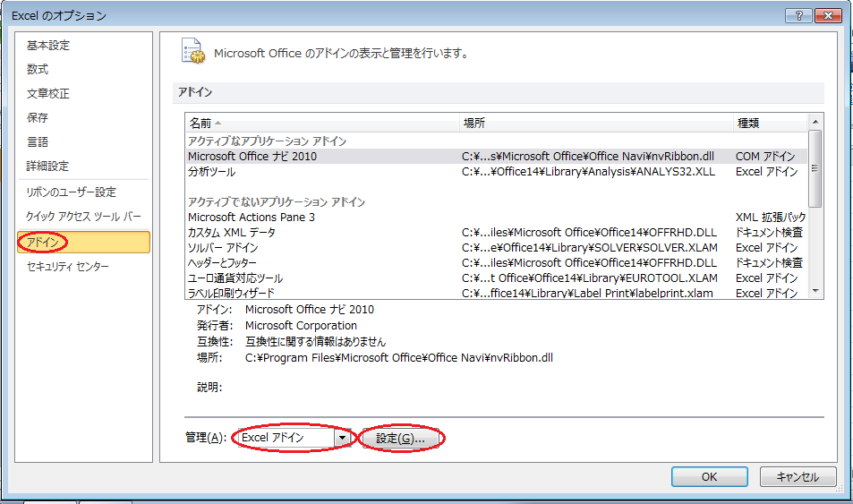
Task: Click the ANALYS32.XLL location path
Action: click(589, 172)
